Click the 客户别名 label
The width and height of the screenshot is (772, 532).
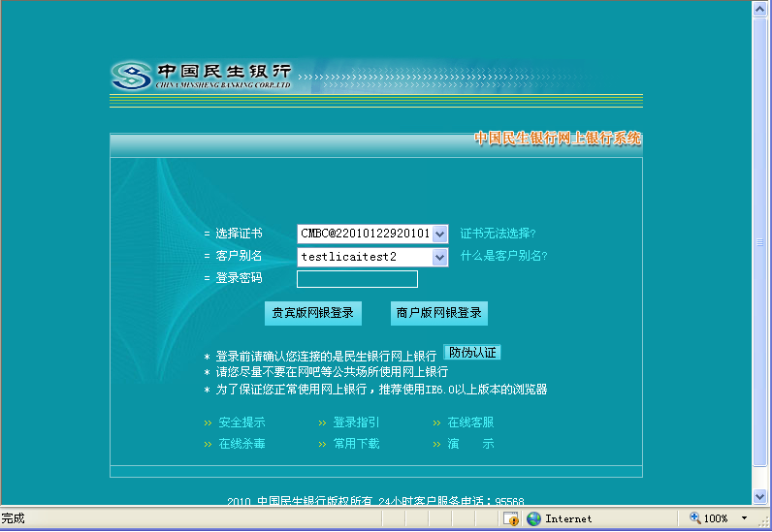[x=239, y=256]
